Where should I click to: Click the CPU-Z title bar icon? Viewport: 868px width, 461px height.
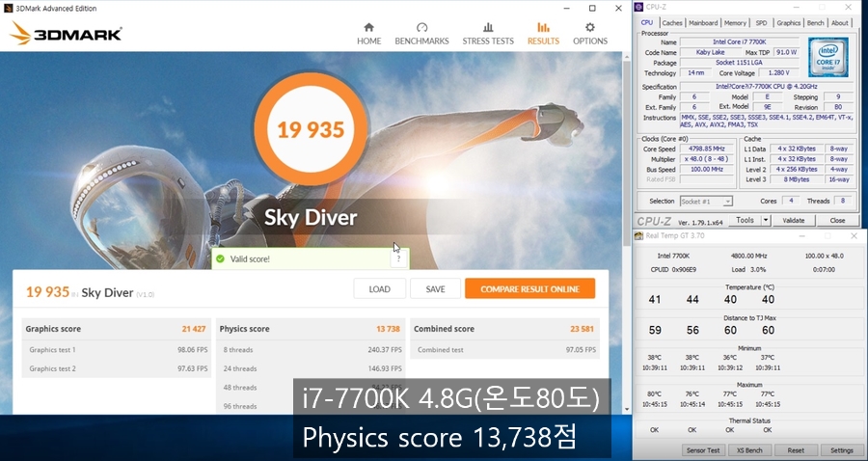(638, 7)
